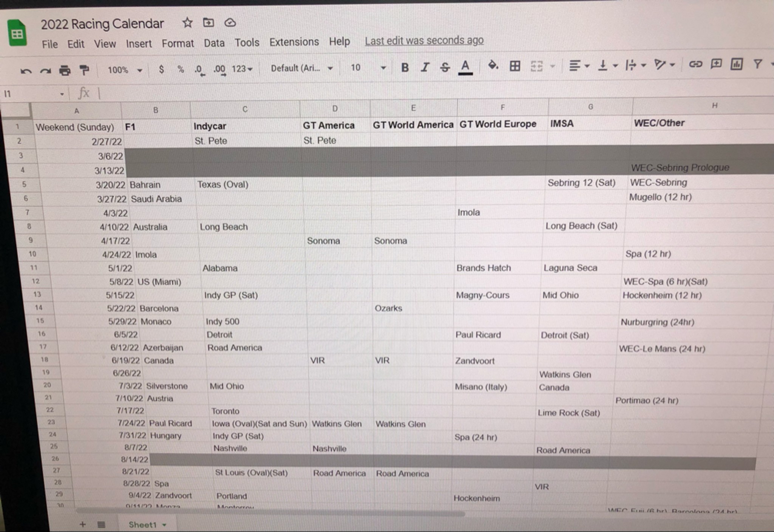Open the Data menu
The height and width of the screenshot is (532, 774).
pyautogui.click(x=214, y=43)
